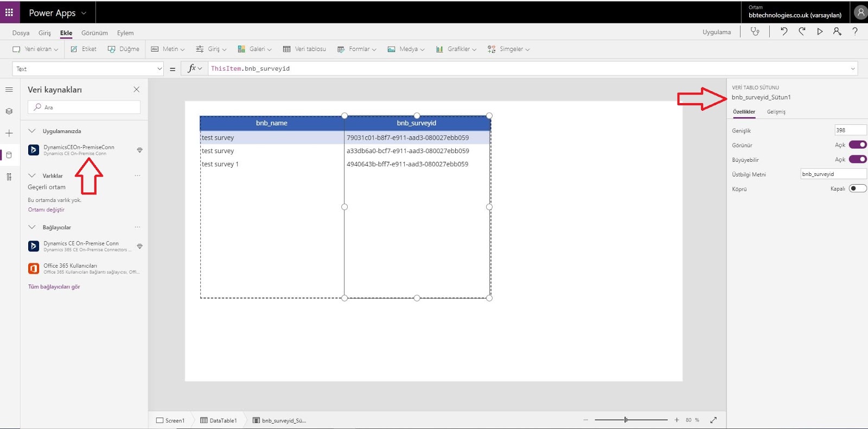
Task: Select DataTable1 in the breadcrumb
Action: [219, 420]
